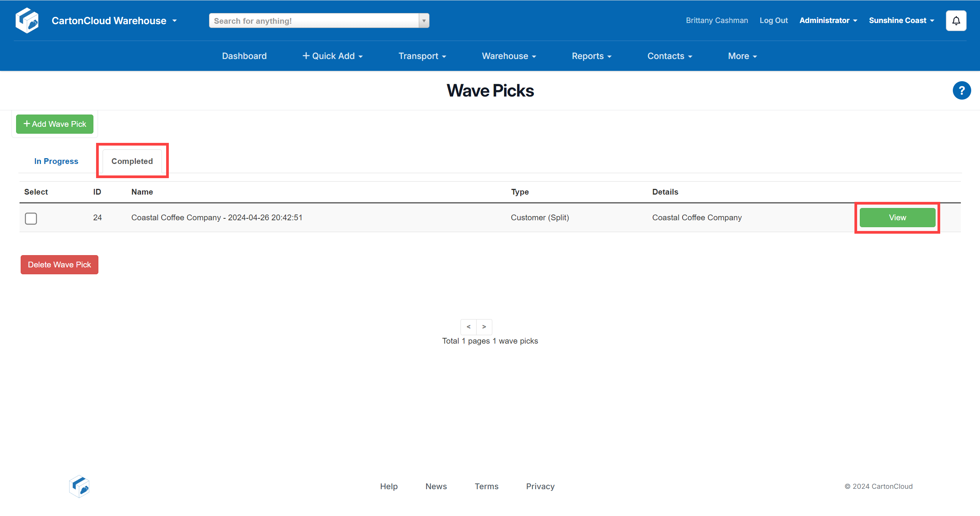Click the CartonCloud logo in header

click(x=27, y=21)
